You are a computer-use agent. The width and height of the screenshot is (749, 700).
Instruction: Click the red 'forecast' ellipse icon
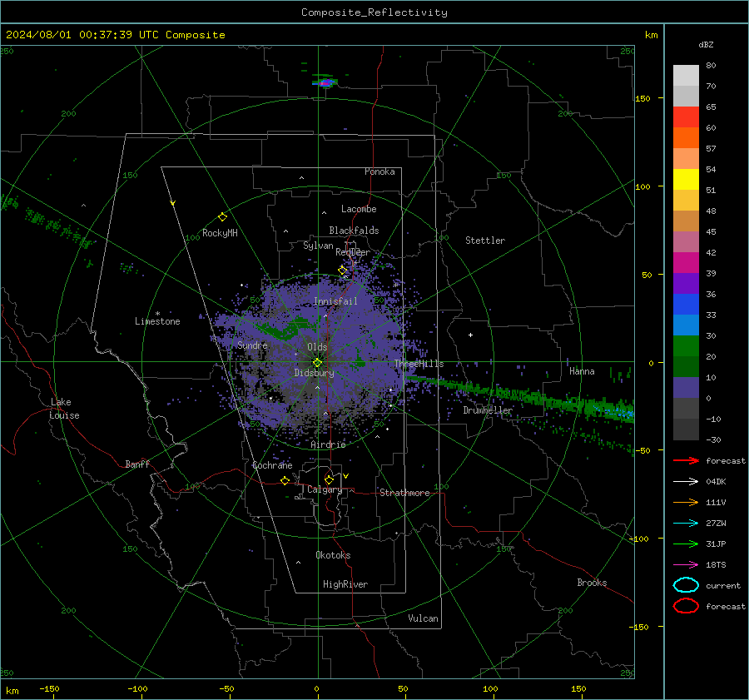[x=686, y=606]
